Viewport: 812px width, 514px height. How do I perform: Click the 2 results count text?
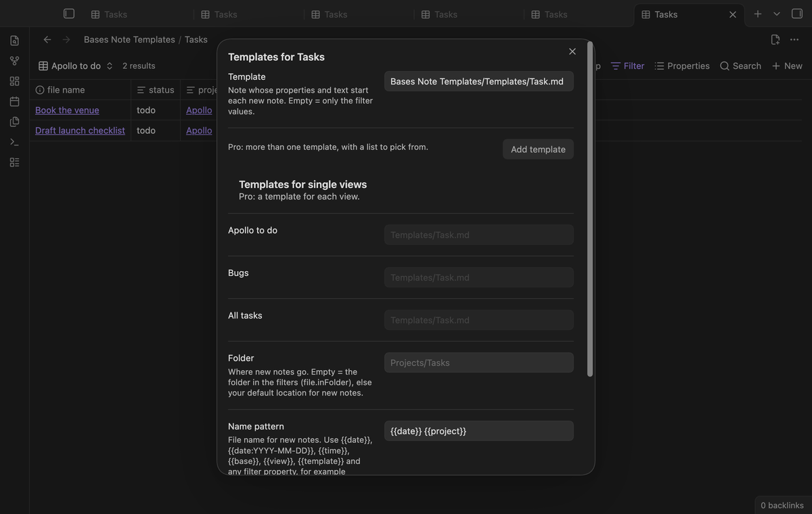(139, 66)
